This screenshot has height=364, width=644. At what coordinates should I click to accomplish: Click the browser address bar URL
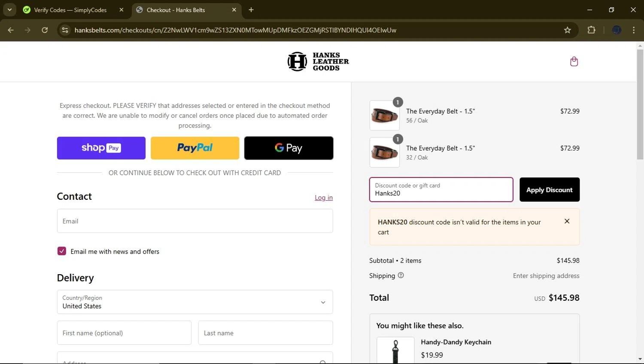point(235,30)
